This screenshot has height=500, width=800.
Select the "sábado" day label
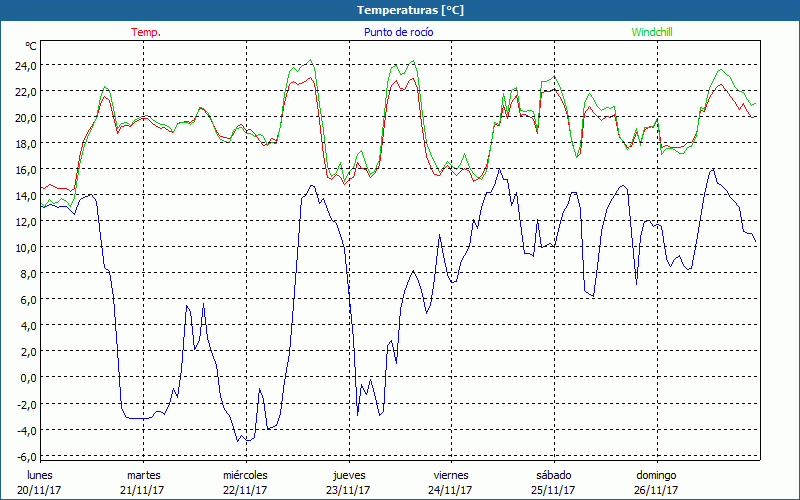(553, 475)
